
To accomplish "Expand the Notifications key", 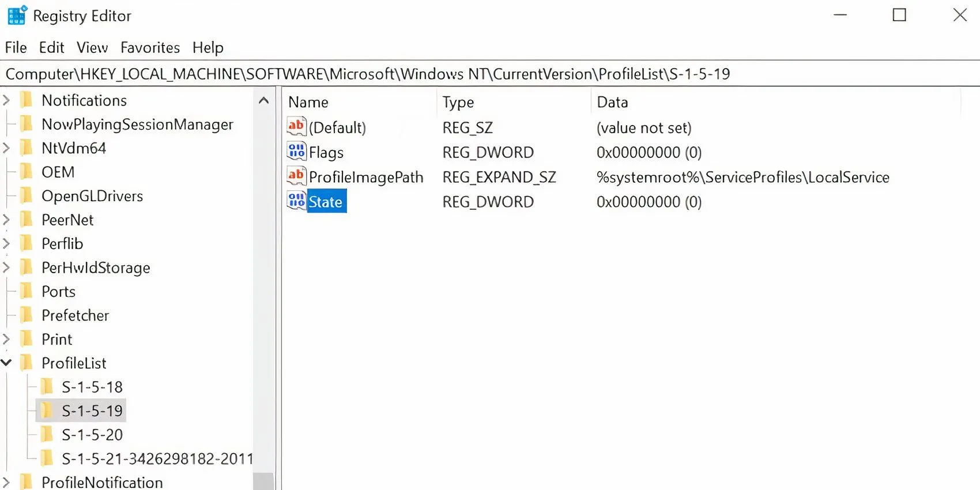I will tap(6, 100).
